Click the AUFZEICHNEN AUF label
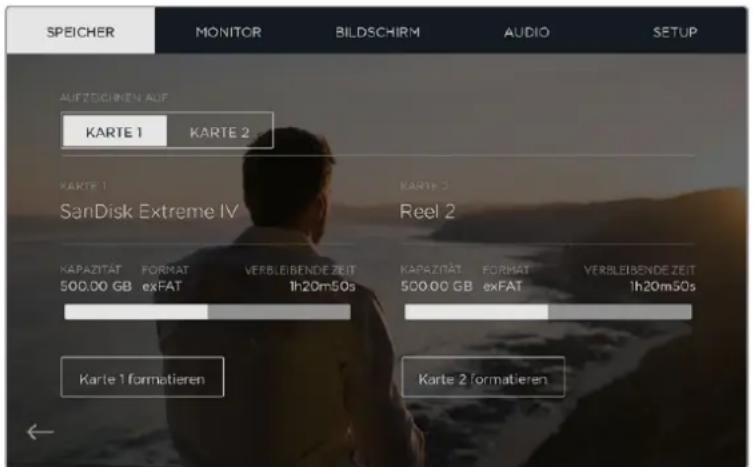Image resolution: width=754 pixels, height=467 pixels. tap(114, 98)
